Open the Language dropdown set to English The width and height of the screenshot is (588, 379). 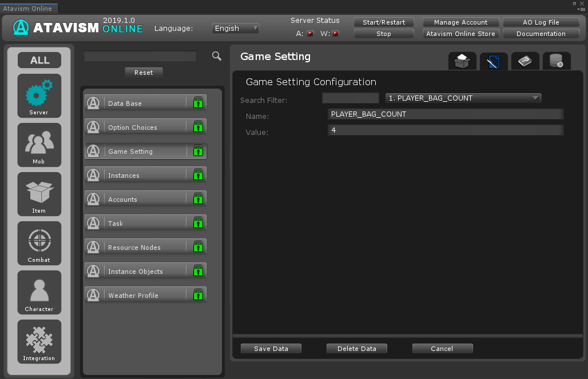235,28
